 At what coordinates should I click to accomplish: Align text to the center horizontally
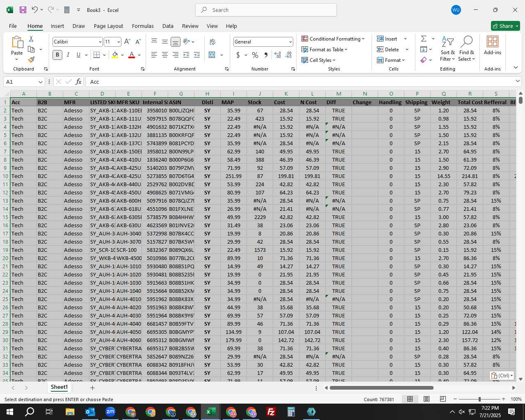[165, 55]
